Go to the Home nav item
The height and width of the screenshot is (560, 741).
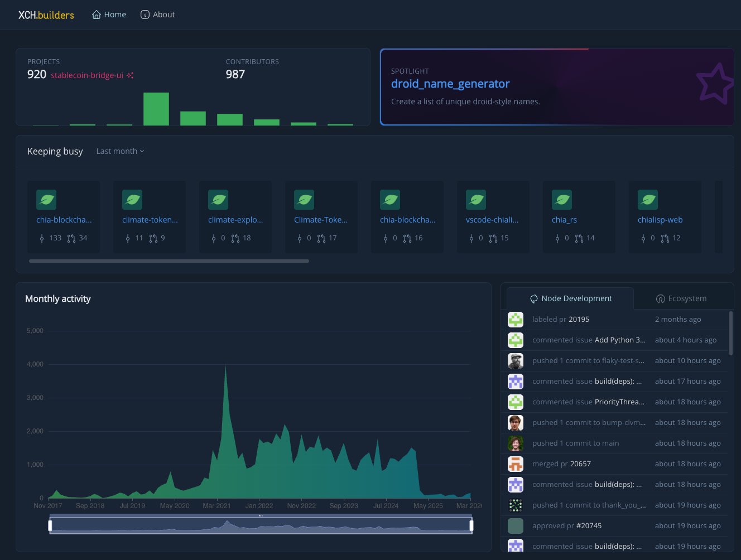coord(109,15)
